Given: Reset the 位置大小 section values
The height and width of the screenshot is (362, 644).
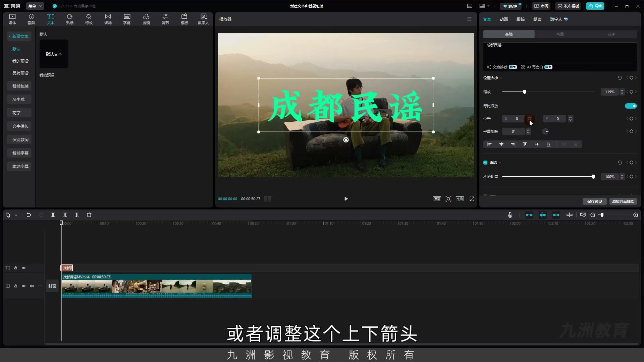Looking at the screenshot, I should click(620, 78).
